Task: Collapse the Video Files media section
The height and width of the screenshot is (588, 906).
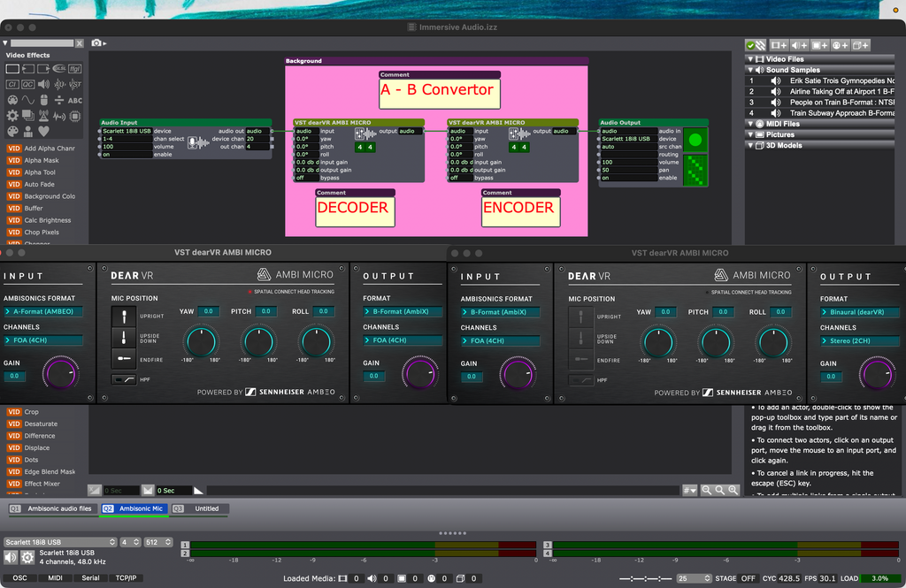Action: pos(750,59)
